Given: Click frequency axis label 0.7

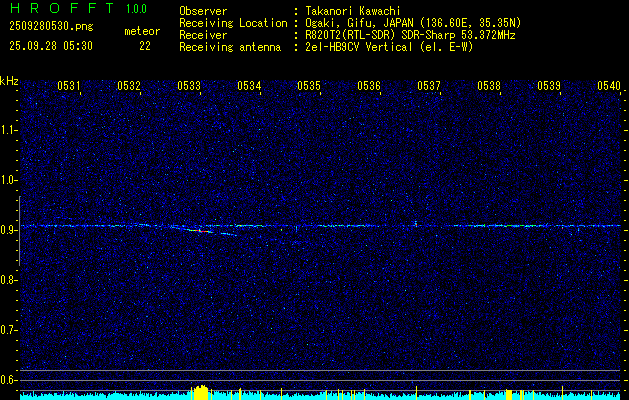Looking at the screenshot, I should tap(8, 331).
